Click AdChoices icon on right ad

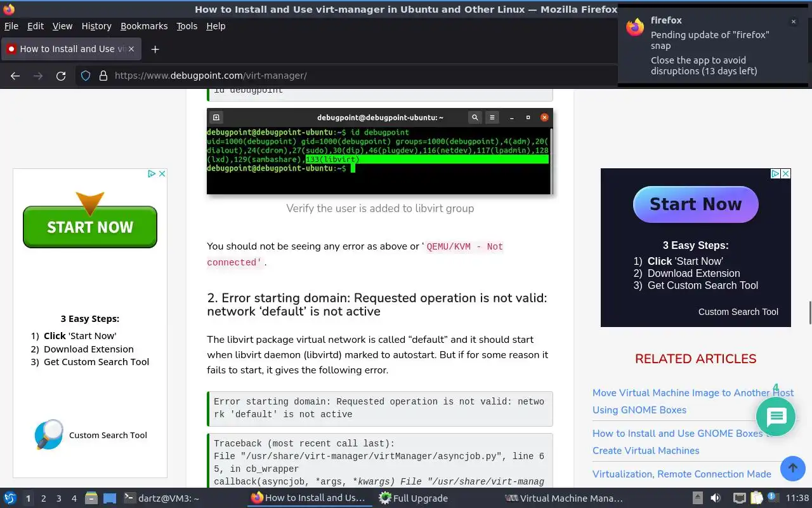(775, 173)
